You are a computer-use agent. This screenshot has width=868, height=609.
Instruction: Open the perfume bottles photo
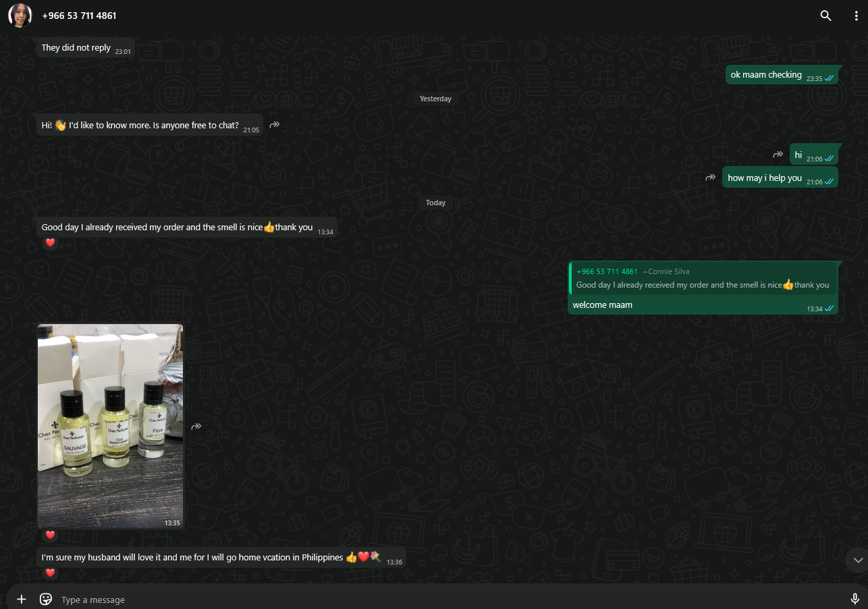(x=110, y=425)
